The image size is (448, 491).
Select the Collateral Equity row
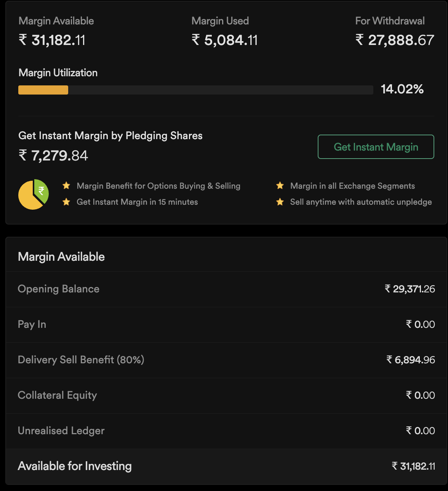coord(226,395)
